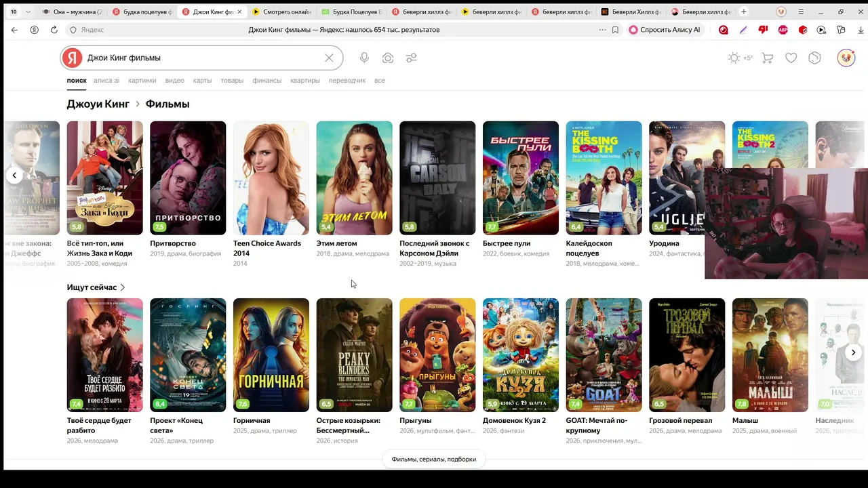Select the товары search category
The image size is (868, 488).
click(x=232, y=80)
